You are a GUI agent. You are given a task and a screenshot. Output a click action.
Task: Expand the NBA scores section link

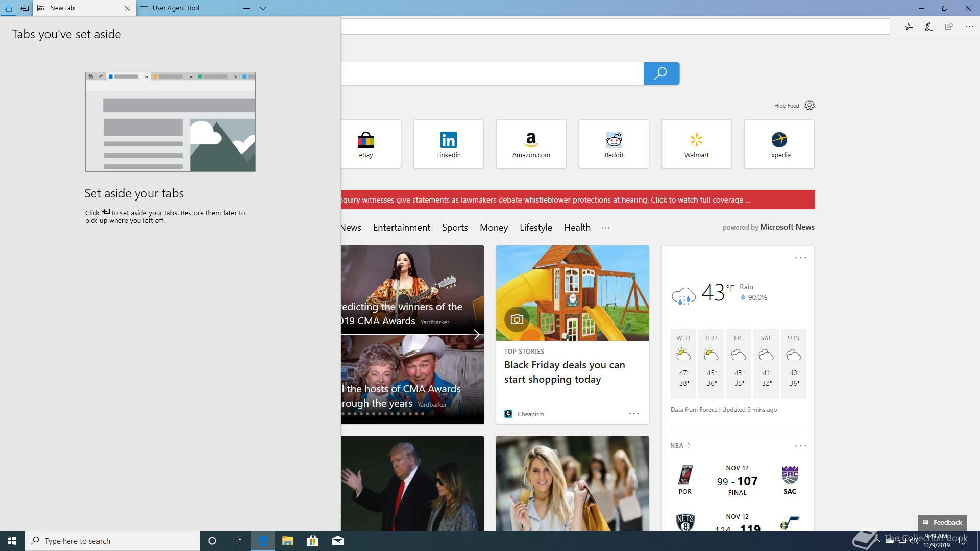point(680,445)
